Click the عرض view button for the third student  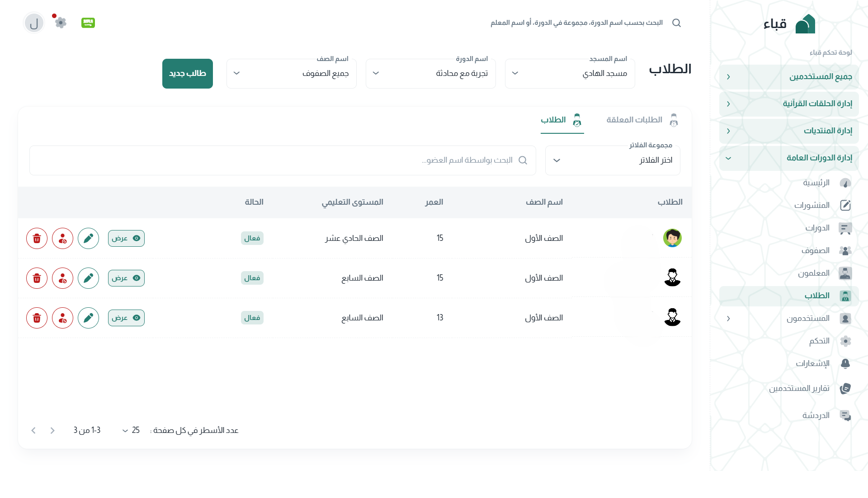click(126, 318)
